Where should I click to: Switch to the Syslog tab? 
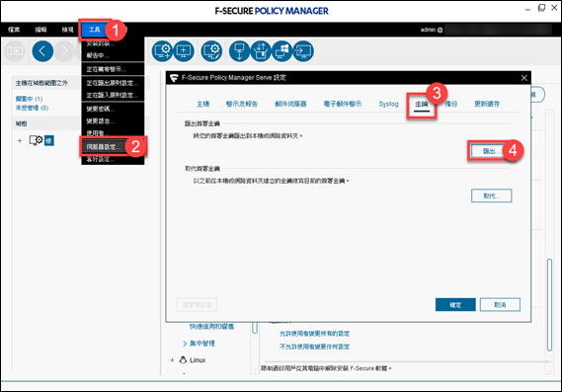pyautogui.click(x=388, y=104)
